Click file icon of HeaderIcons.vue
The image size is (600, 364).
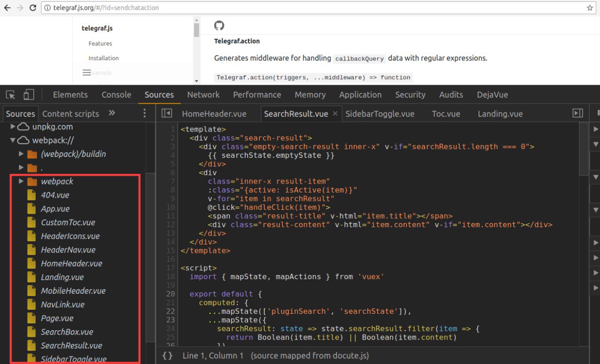31,236
